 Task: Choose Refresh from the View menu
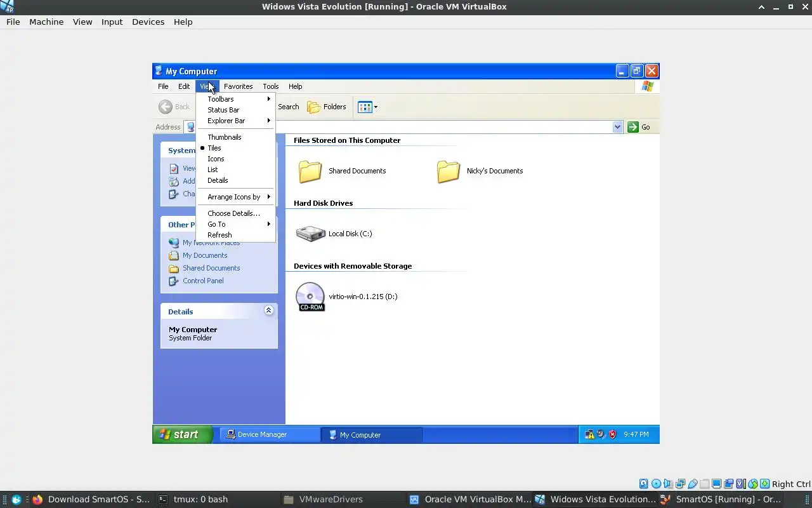(x=235, y=235)
